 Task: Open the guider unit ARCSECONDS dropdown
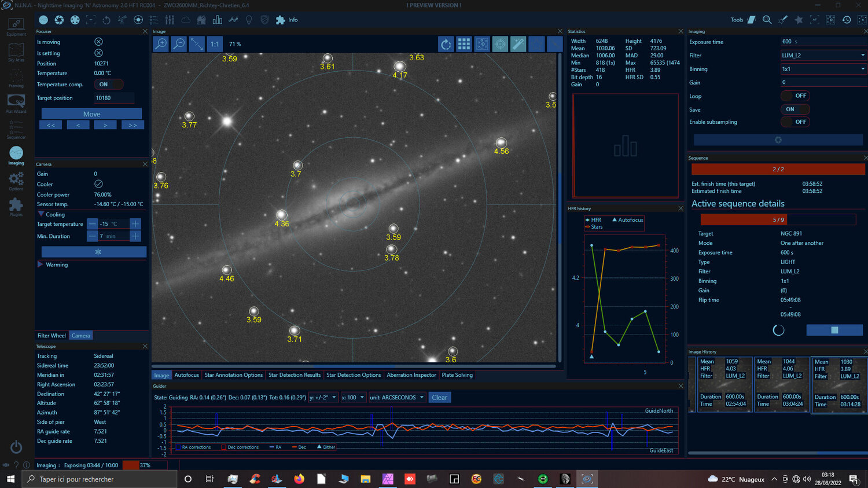click(397, 398)
